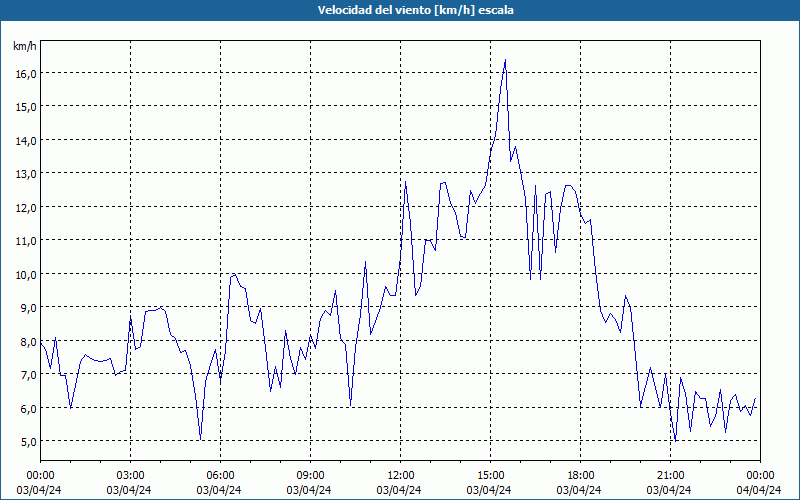Click the "00:00" label above date 04/04/24
The width and height of the screenshot is (800, 500).
761,476
